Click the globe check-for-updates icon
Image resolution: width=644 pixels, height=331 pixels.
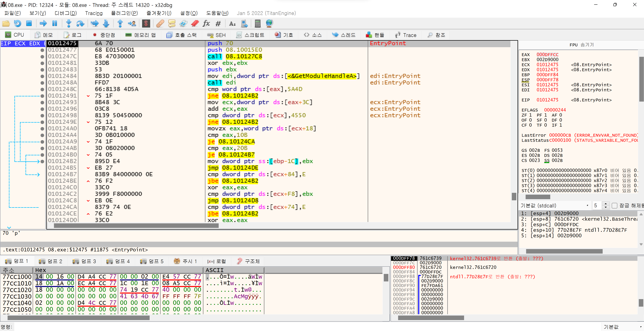tap(269, 24)
